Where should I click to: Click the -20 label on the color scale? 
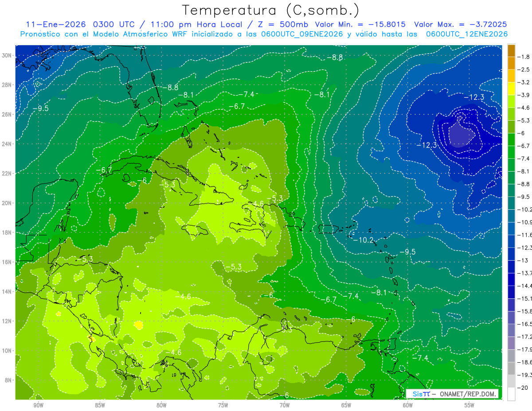[523, 388]
